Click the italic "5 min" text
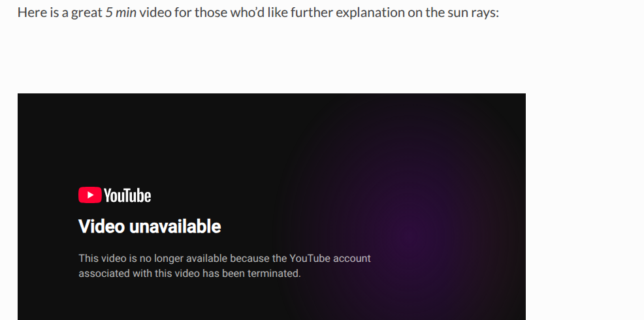This screenshot has height=320, width=644. click(121, 12)
